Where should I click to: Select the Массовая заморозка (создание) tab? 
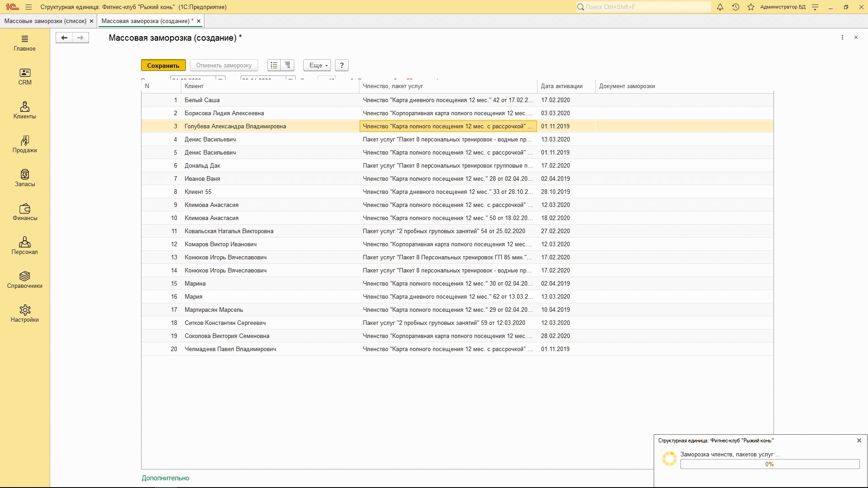point(147,21)
